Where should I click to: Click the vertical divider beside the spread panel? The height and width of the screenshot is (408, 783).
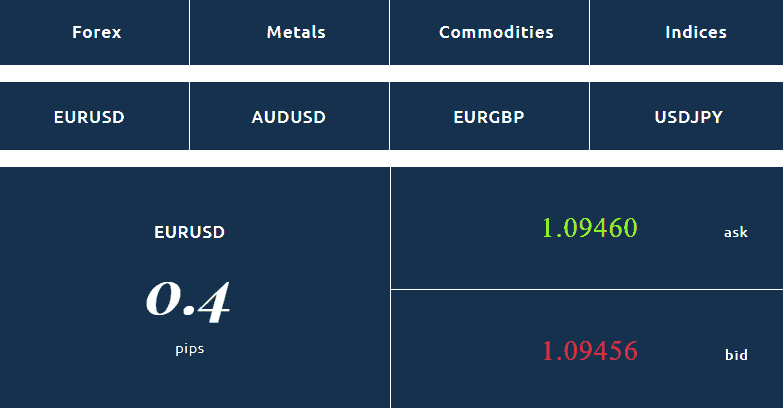[391, 288]
